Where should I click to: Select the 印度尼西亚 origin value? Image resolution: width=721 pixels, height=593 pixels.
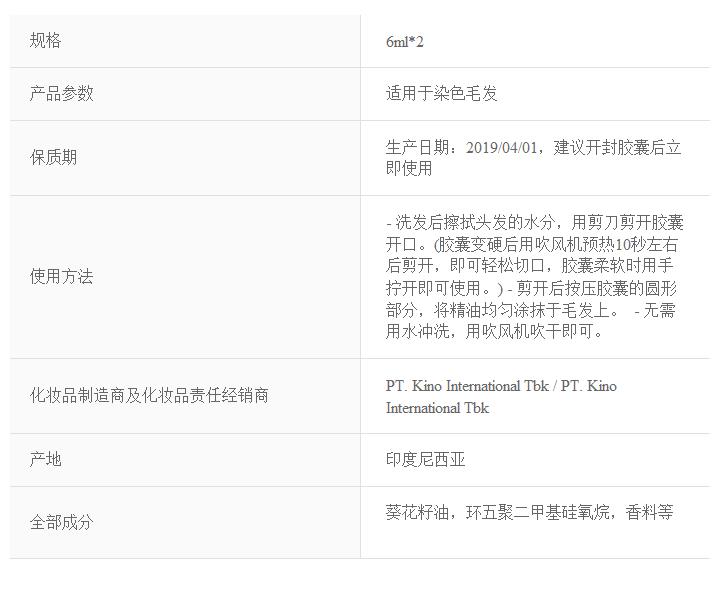426,460
